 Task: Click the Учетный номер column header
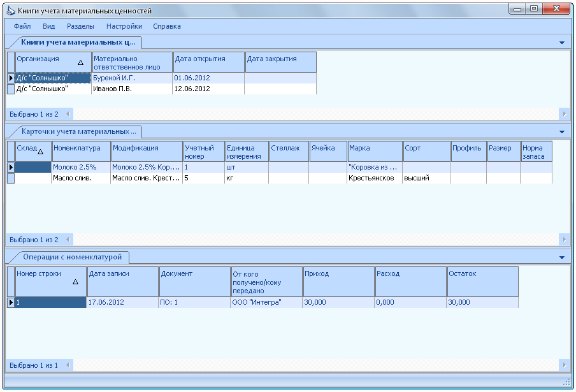pos(204,151)
